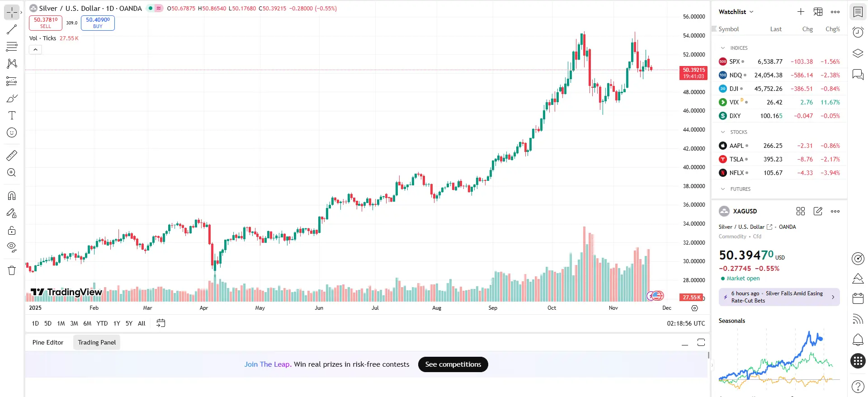Click the BUY button at 50.40900
Screen dimensions: 868x397
point(97,23)
